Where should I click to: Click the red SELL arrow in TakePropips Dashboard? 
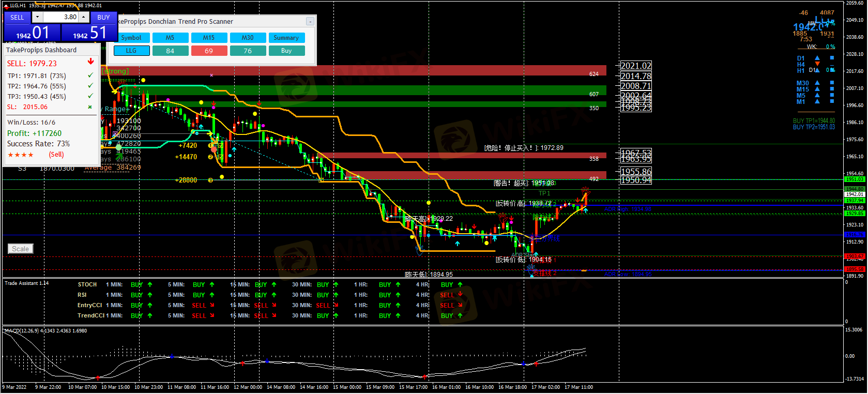[x=91, y=62]
